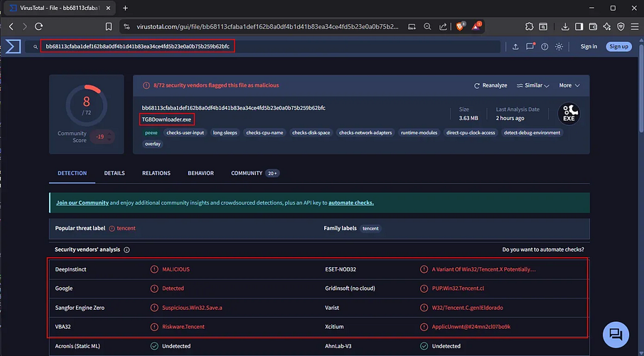
Task: Click the detection score circle showing 8/72
Action: tap(86, 106)
